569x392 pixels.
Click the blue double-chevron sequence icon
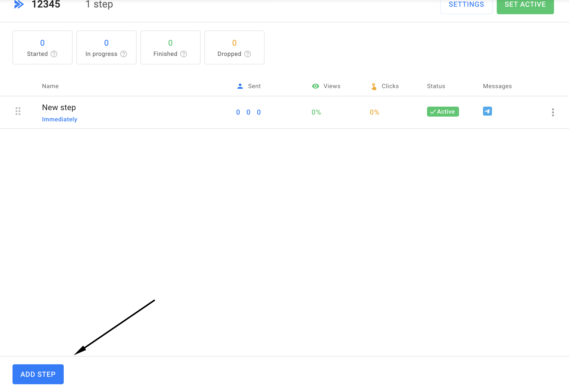pos(19,4)
